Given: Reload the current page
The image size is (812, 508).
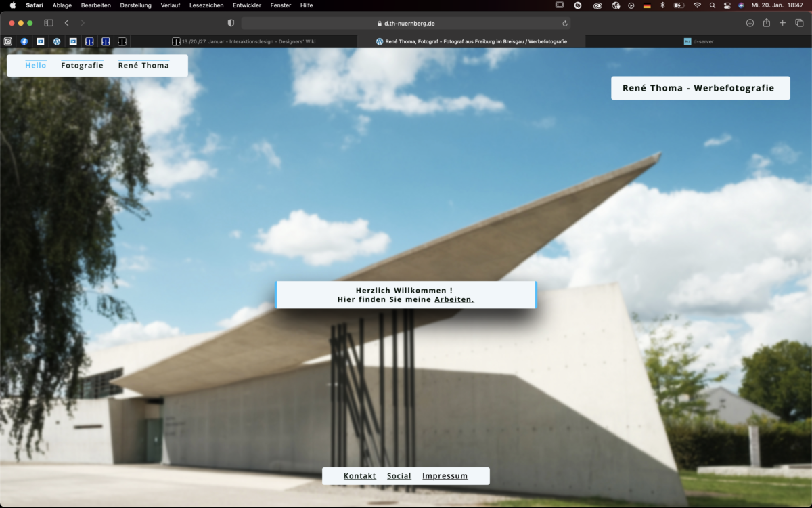Looking at the screenshot, I should [565, 23].
